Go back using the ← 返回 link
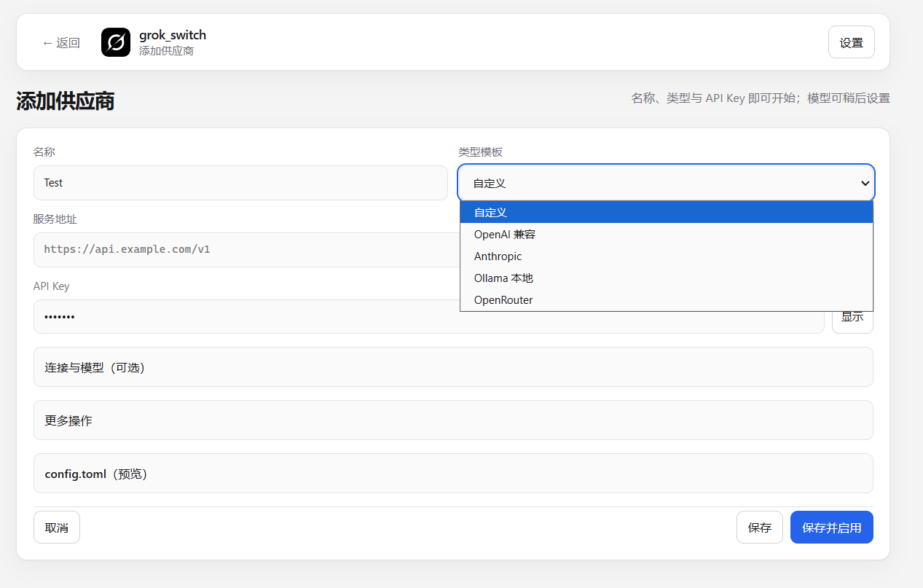This screenshot has width=923, height=588. click(61, 43)
